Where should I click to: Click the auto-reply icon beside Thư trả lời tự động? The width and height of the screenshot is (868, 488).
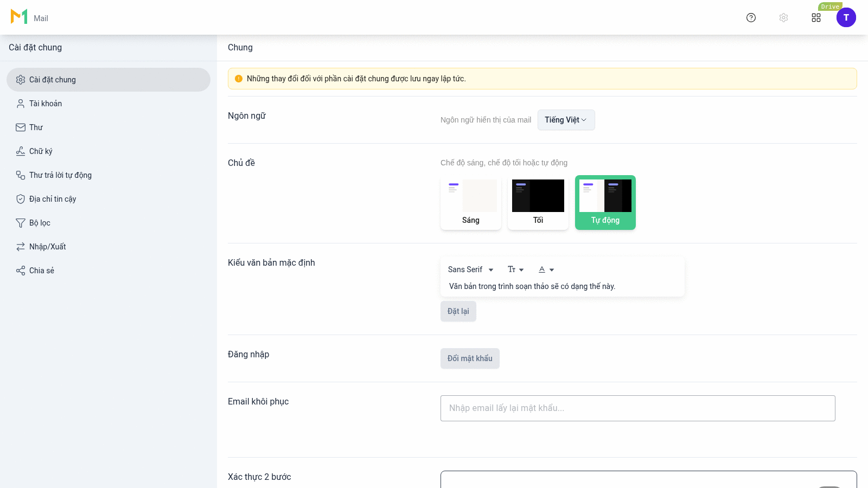[21, 175]
